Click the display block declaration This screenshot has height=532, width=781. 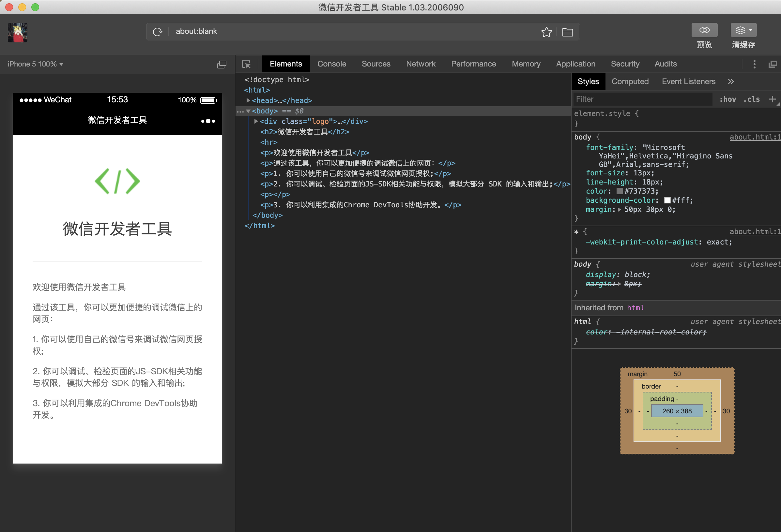coord(618,274)
